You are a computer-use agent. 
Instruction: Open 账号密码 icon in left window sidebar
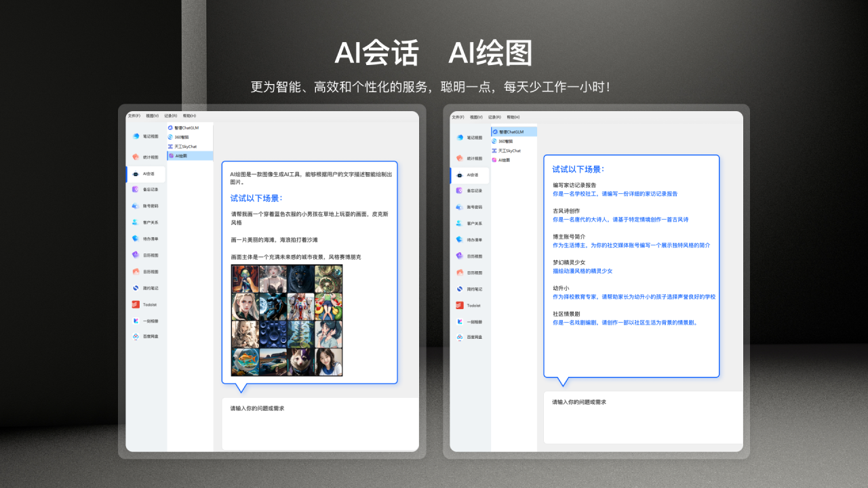[x=136, y=206]
